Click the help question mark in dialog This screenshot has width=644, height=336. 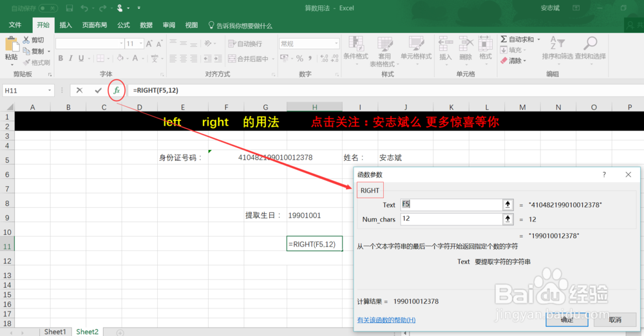[x=604, y=174]
